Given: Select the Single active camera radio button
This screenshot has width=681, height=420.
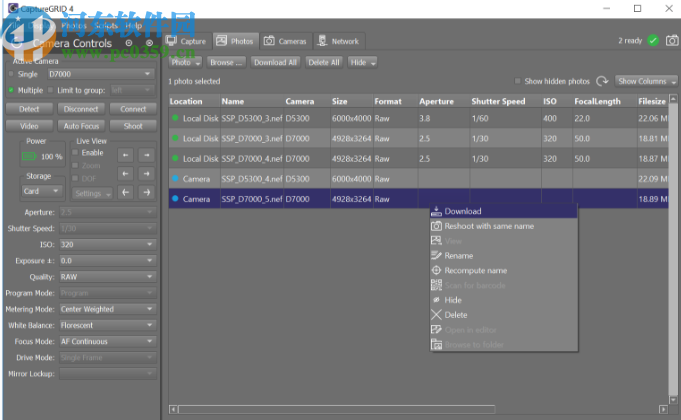Looking at the screenshot, I should pyautogui.click(x=13, y=75).
